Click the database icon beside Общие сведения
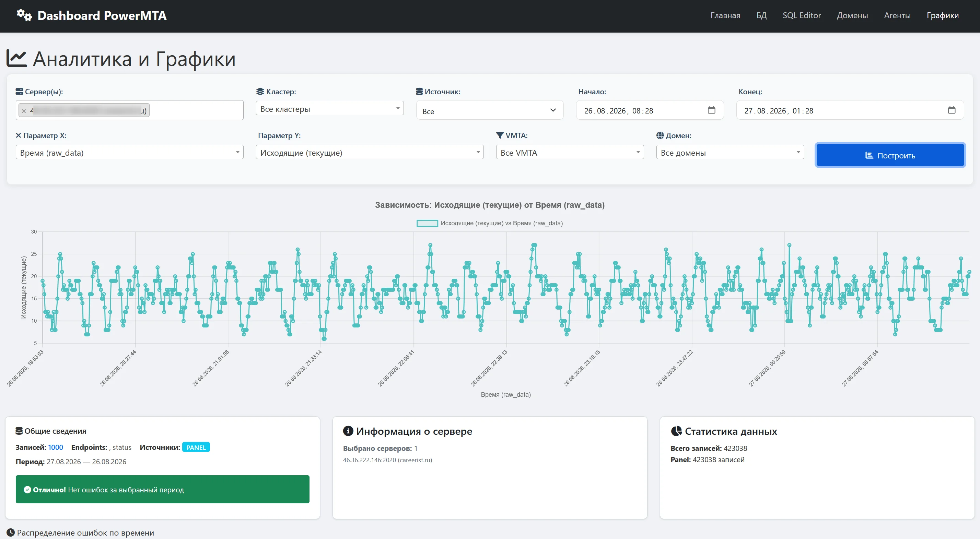Viewport: 980px width, 539px height. (x=19, y=431)
